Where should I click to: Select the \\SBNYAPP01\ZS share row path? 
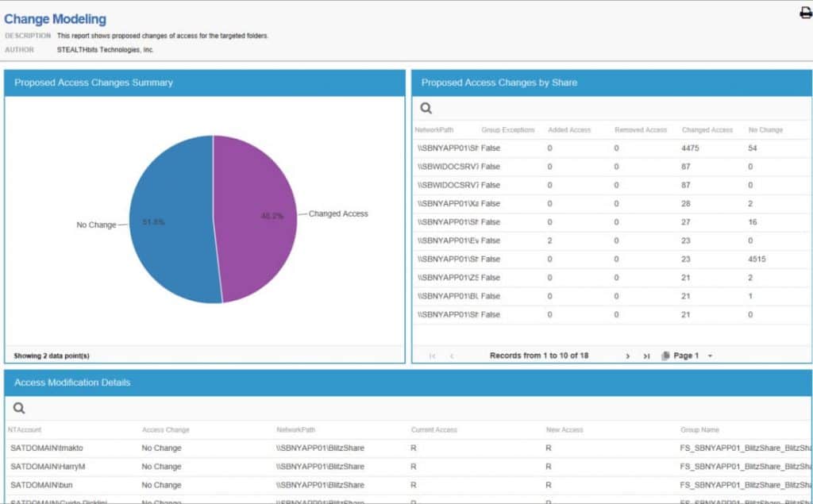[x=448, y=278]
